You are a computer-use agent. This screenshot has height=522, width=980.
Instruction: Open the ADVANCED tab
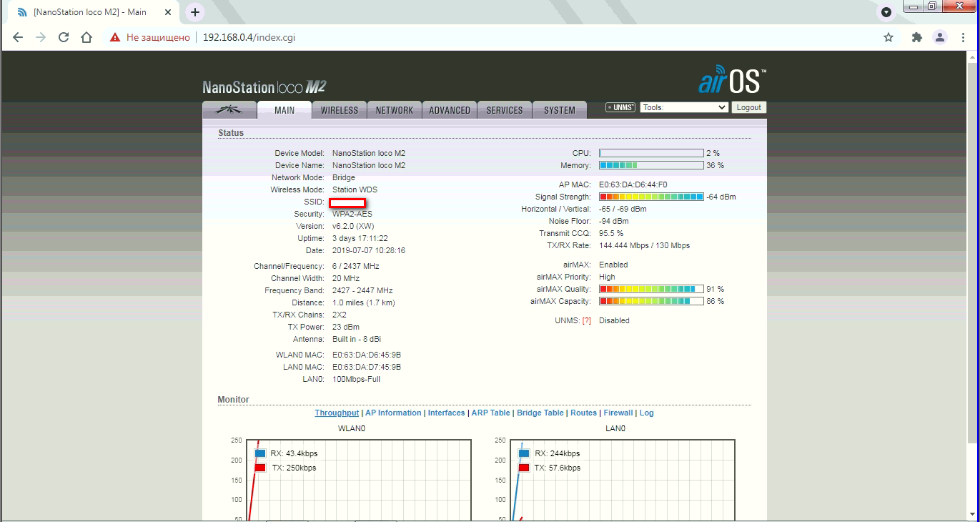[450, 110]
